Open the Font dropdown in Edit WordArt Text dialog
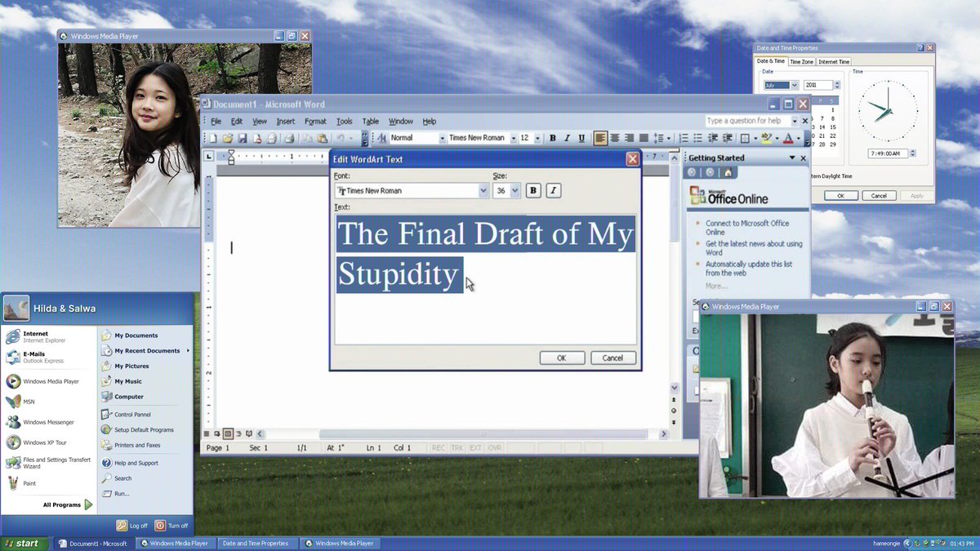The image size is (980, 551). pos(483,191)
